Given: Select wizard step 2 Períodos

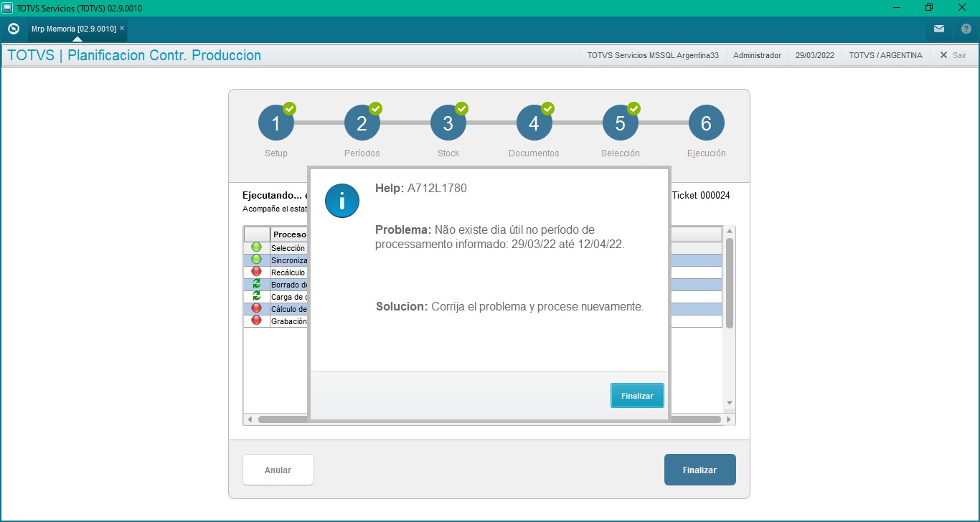Looking at the screenshot, I should coord(362,123).
